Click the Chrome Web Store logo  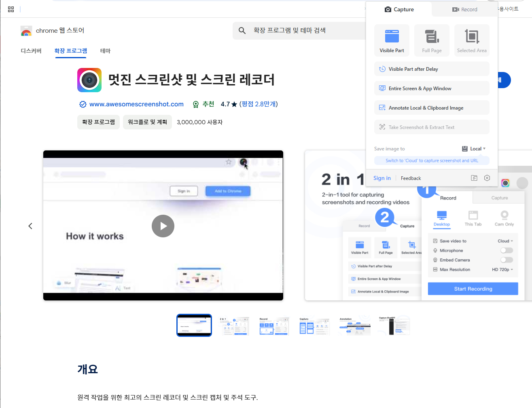(26, 31)
